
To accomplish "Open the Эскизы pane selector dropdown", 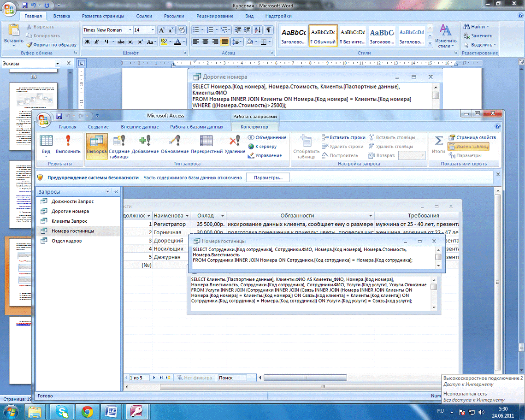I will (57, 64).
